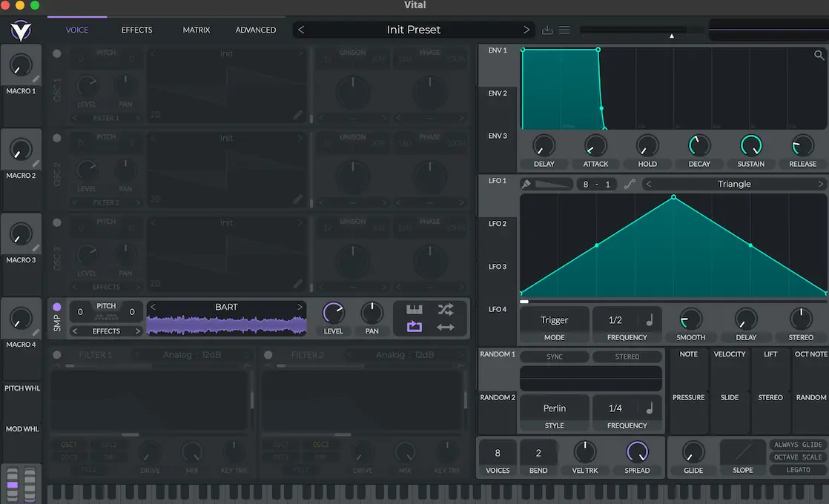Enable oscillator 2 power toggle
This screenshot has width=829, height=504.
57,138
